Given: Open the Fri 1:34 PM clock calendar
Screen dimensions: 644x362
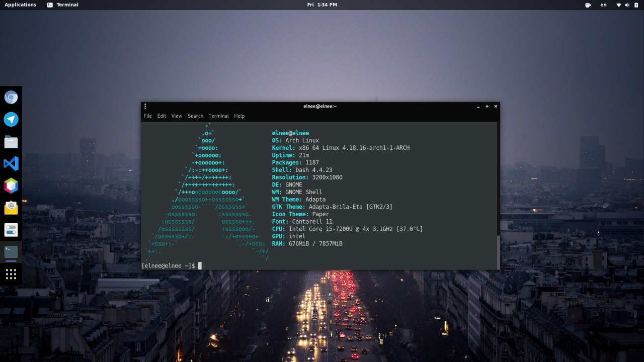Looking at the screenshot, I should (x=322, y=5).
